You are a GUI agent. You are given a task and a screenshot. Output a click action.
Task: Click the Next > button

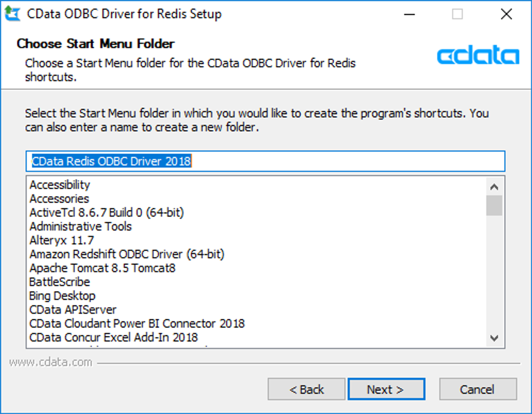(x=386, y=389)
